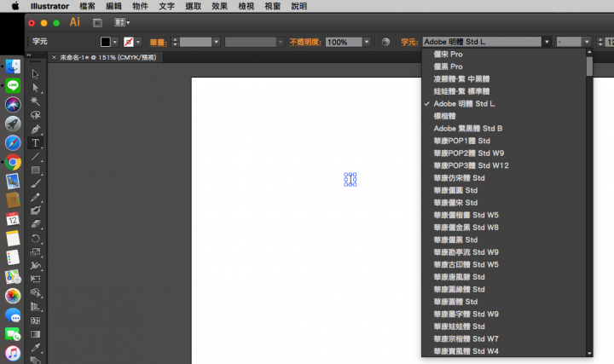Select the Blob Brush tool

pyautogui.click(x=35, y=211)
